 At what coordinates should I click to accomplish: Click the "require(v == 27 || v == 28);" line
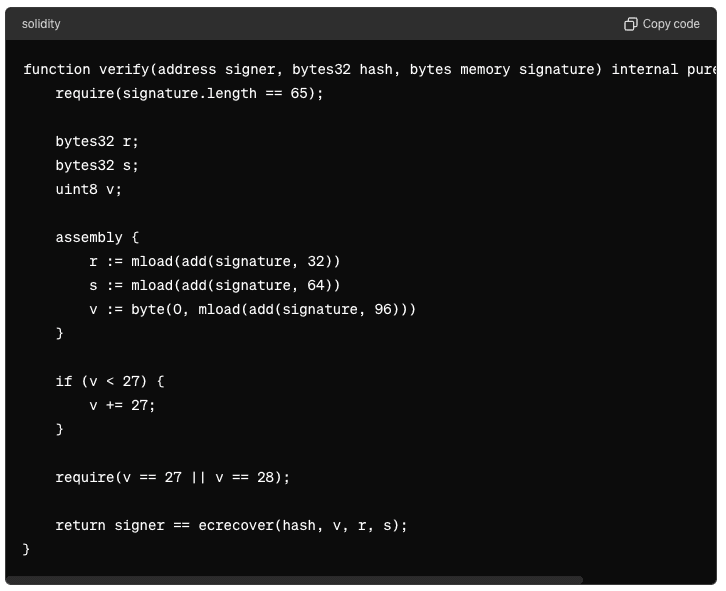172,478
